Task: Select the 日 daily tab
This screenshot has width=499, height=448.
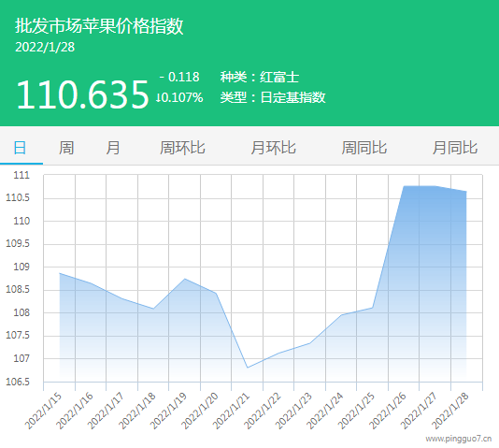Action: click(x=20, y=148)
